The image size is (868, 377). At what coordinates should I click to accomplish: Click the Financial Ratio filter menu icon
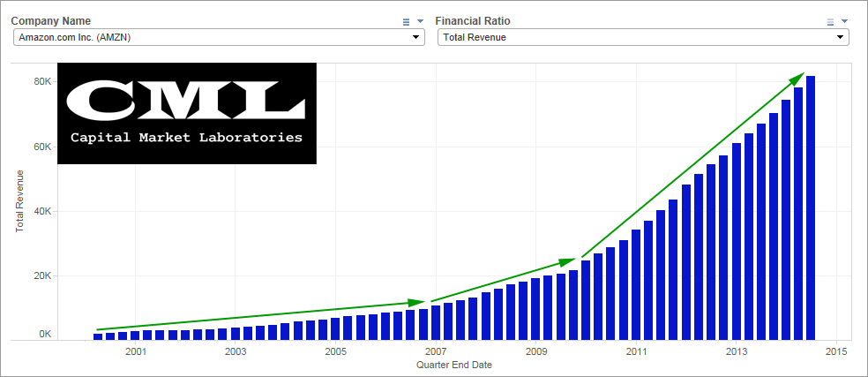(830, 21)
